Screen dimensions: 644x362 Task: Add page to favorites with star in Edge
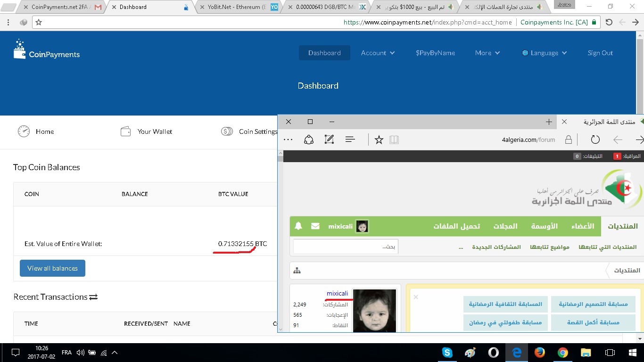(x=379, y=140)
